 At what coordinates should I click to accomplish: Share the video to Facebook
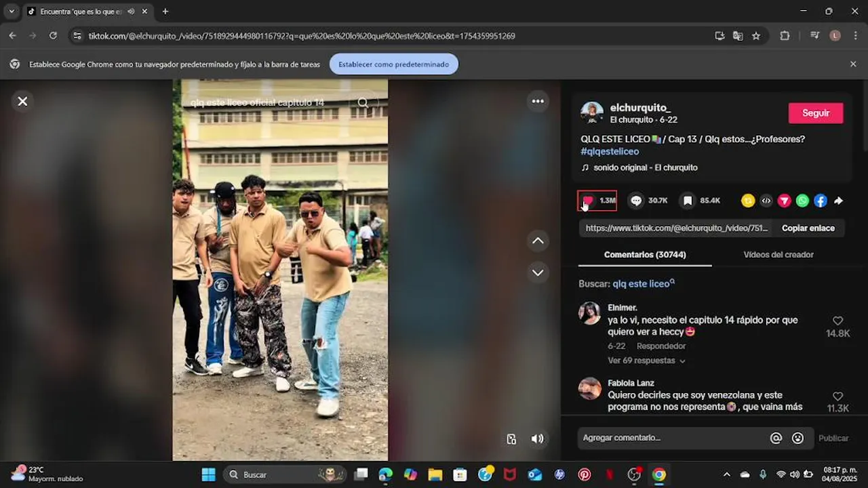coord(821,201)
